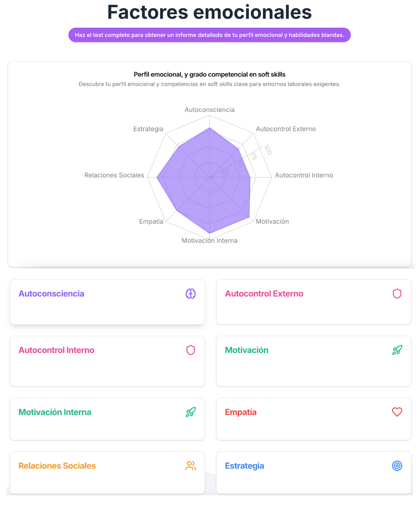Click the target icon on Estrategia card
The height and width of the screenshot is (505, 420).
[397, 466]
